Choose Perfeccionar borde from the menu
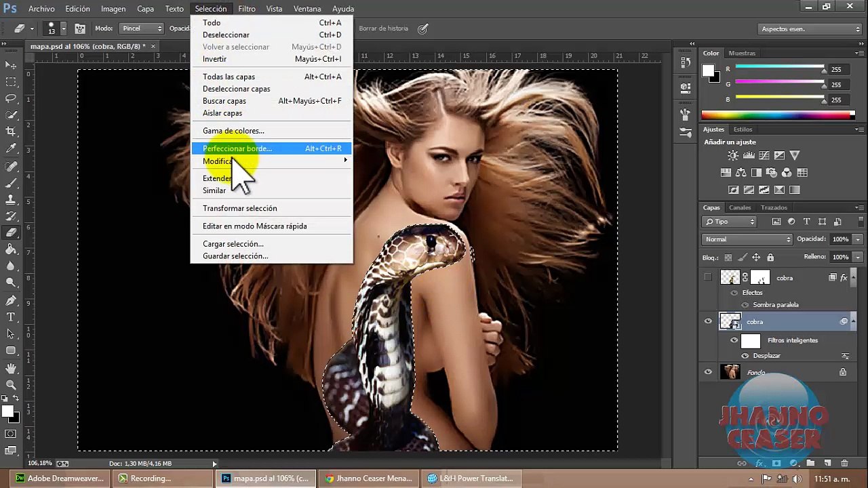 click(271, 148)
